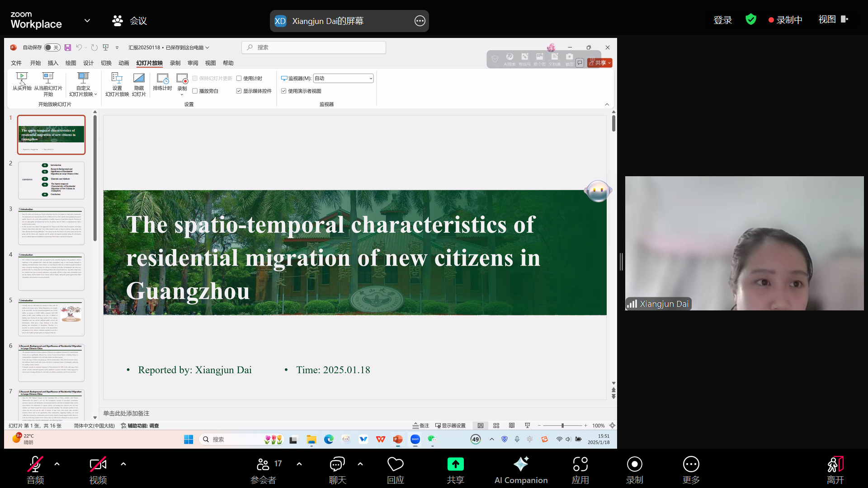Image resolution: width=868 pixels, height=488 pixels.
Task: Click the green encryption shield icon
Action: pos(751,19)
